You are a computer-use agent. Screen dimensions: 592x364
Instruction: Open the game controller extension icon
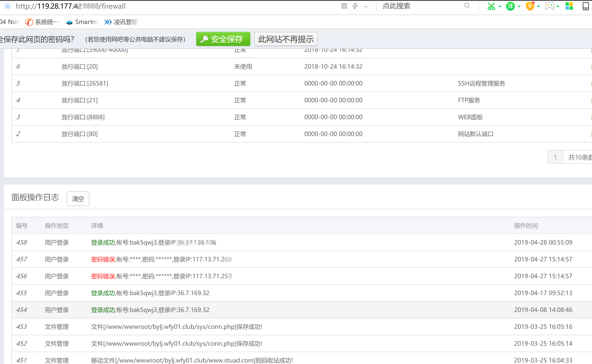549,6
